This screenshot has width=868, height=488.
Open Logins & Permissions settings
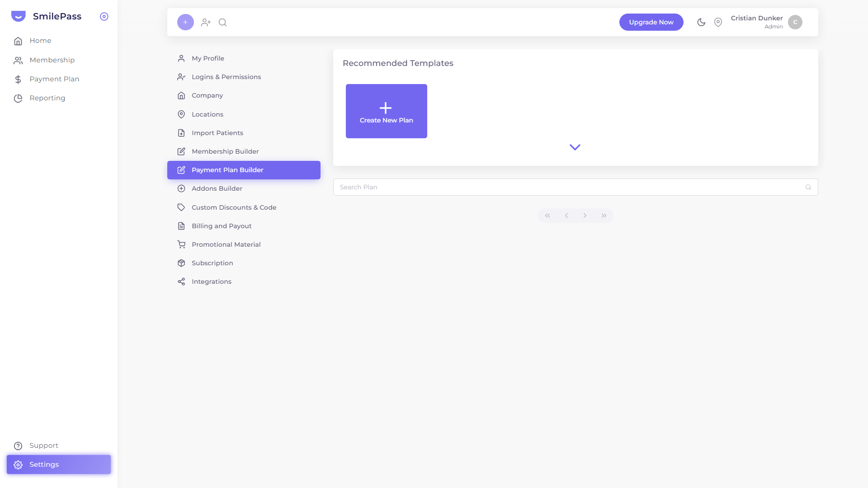pos(244,77)
